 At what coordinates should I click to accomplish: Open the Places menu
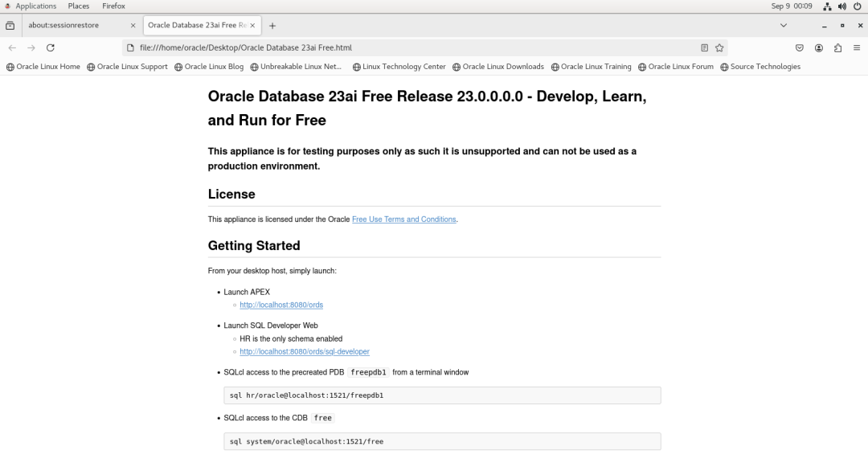tap(79, 6)
